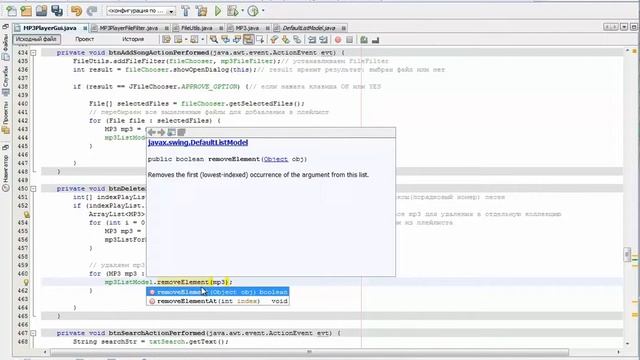Select the Проект view button

pos(84,39)
